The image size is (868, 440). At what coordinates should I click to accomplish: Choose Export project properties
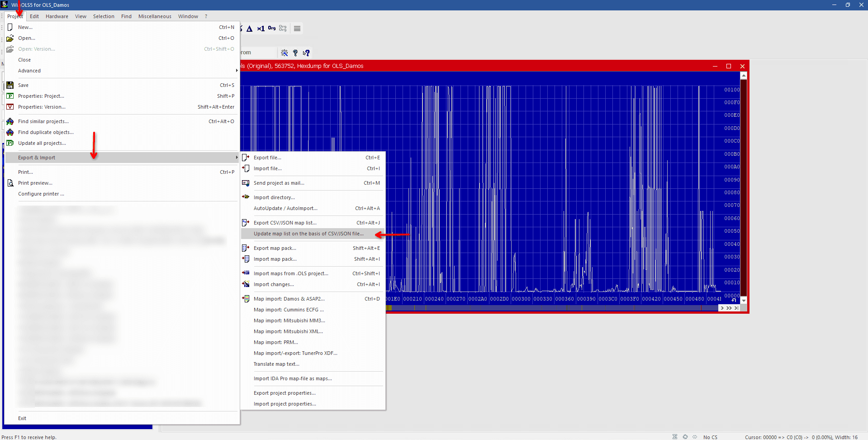(313, 393)
